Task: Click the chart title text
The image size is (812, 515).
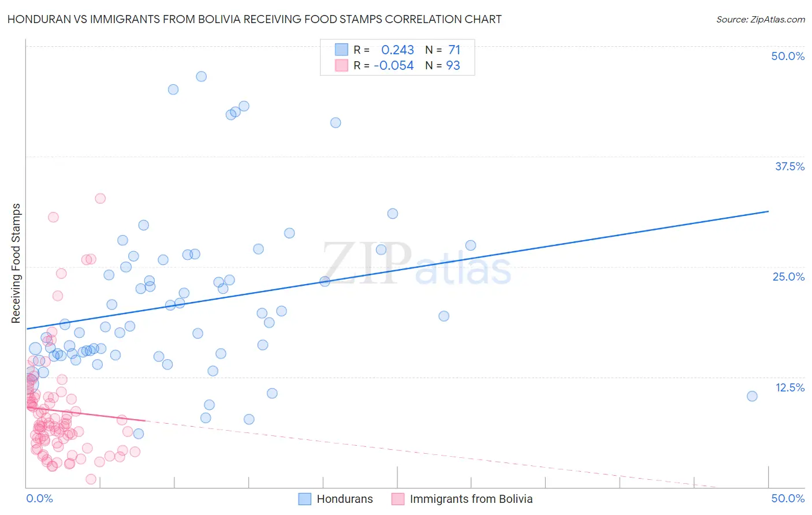Action: (254, 19)
